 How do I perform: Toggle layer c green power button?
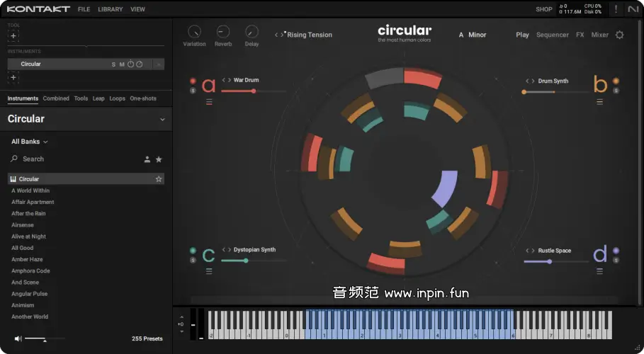click(193, 251)
